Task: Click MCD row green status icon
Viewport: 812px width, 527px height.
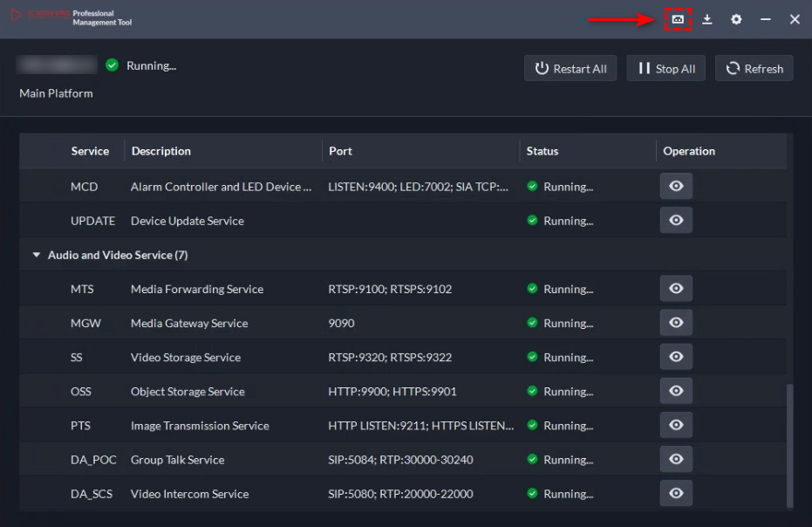Action: 532,187
